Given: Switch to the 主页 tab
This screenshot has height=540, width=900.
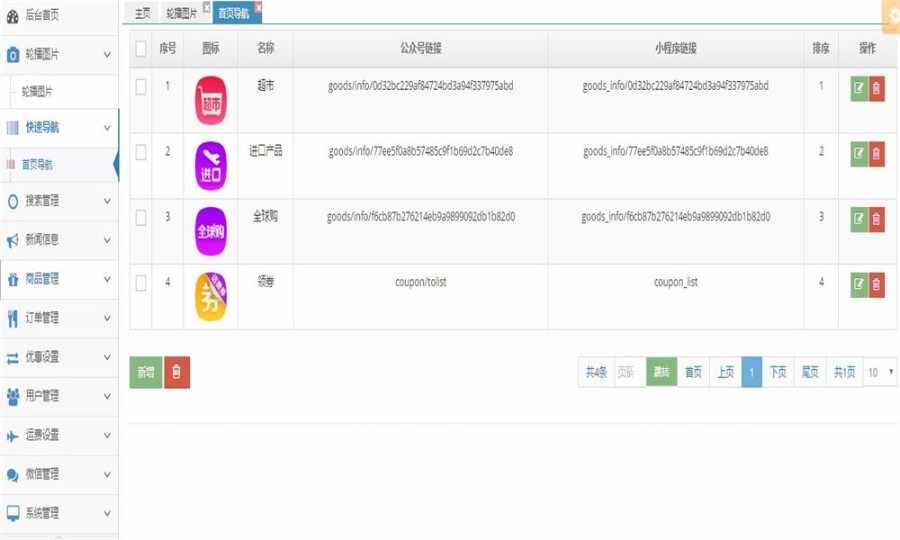Looking at the screenshot, I should tap(142, 13).
